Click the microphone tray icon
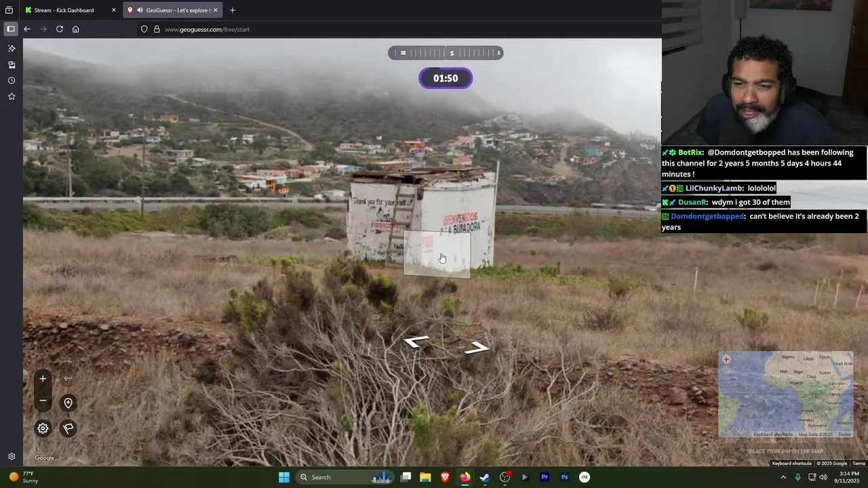Image resolution: width=868 pixels, height=488 pixels. pos(797,477)
